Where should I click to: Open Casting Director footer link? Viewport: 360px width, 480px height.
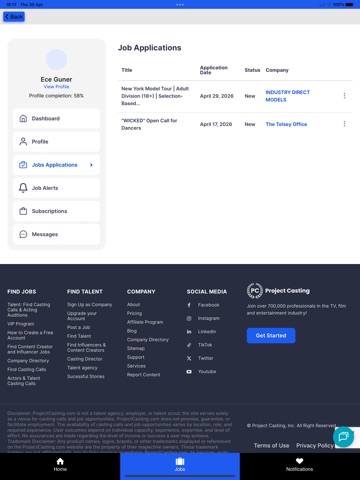pyautogui.click(x=85, y=359)
